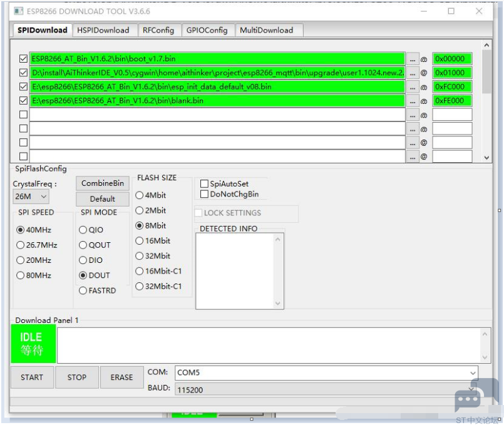Set flash size to 8Mbit
This screenshot has height=430, width=504.
[139, 225]
